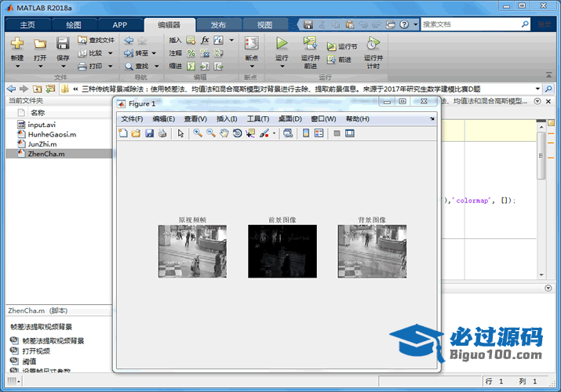Click the Name (名称) column header
Viewport: 561px width, 392px height.
click(x=38, y=113)
